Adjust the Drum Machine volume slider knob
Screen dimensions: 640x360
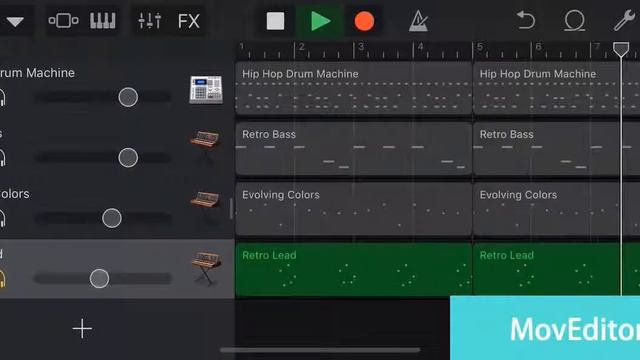click(x=128, y=97)
